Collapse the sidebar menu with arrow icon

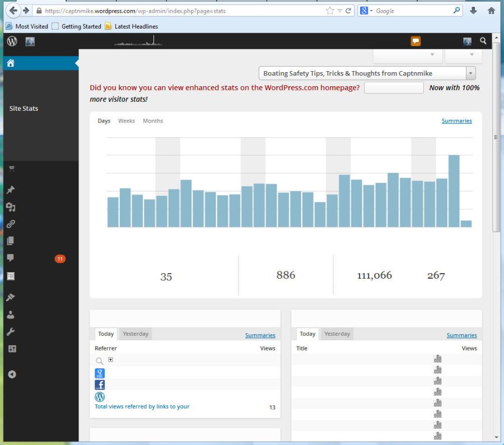[x=11, y=374]
